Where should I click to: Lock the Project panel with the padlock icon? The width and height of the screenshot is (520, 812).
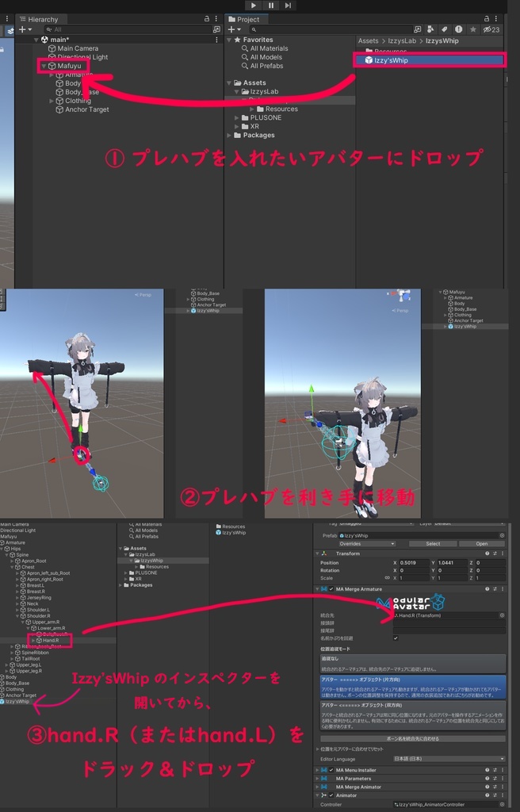pos(487,19)
